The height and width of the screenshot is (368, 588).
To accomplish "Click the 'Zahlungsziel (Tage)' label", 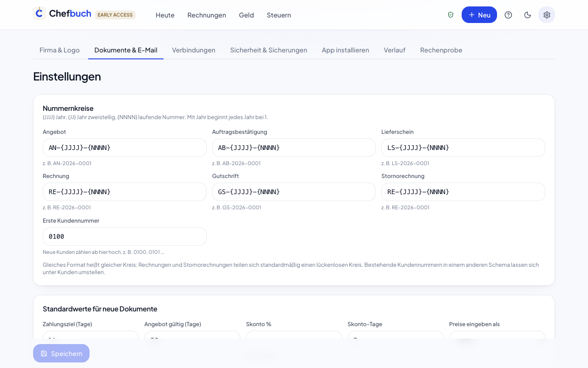I will tap(68, 324).
